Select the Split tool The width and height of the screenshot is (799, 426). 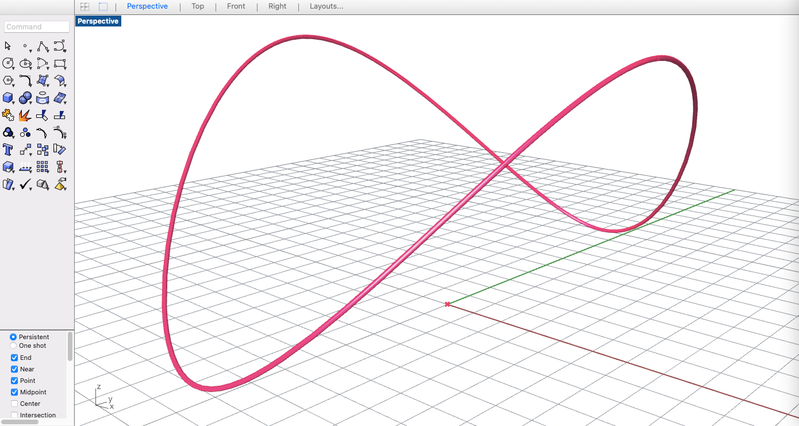coord(60,116)
